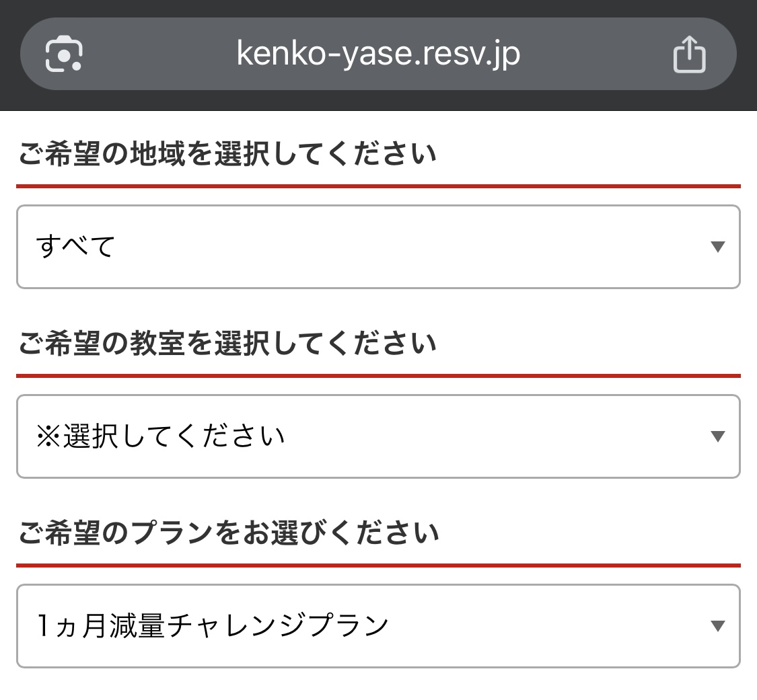Tap the share icon in address bar
The width and height of the screenshot is (757, 700).
690,54
